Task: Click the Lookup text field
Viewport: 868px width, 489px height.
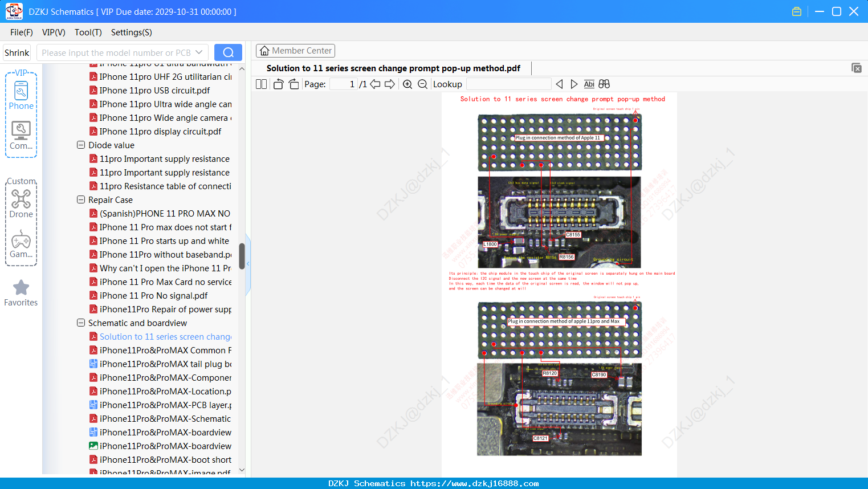Action: click(508, 84)
